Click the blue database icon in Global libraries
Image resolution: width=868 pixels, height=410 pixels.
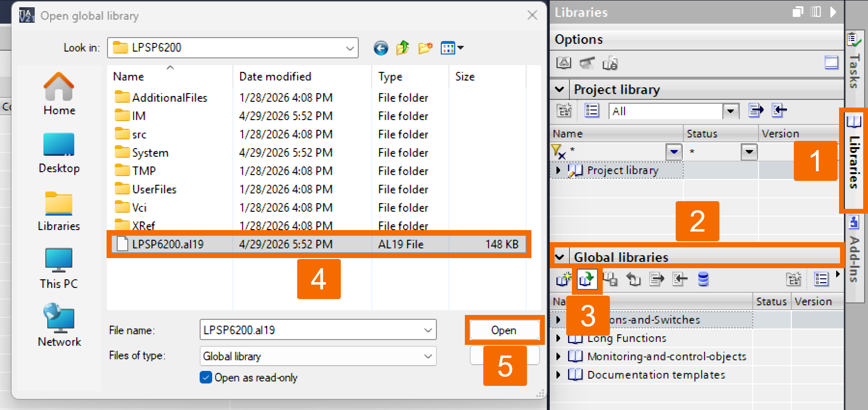tap(703, 279)
